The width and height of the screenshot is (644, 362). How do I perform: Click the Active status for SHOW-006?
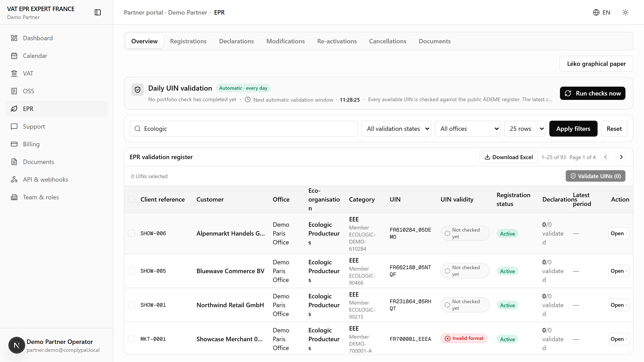508,234
